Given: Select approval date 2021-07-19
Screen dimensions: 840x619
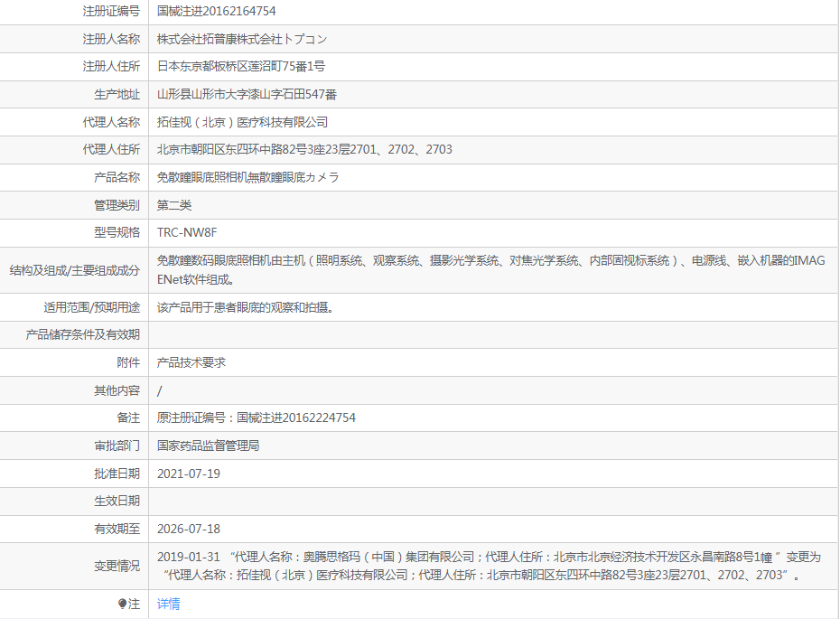Looking at the screenshot, I should 189,474.
